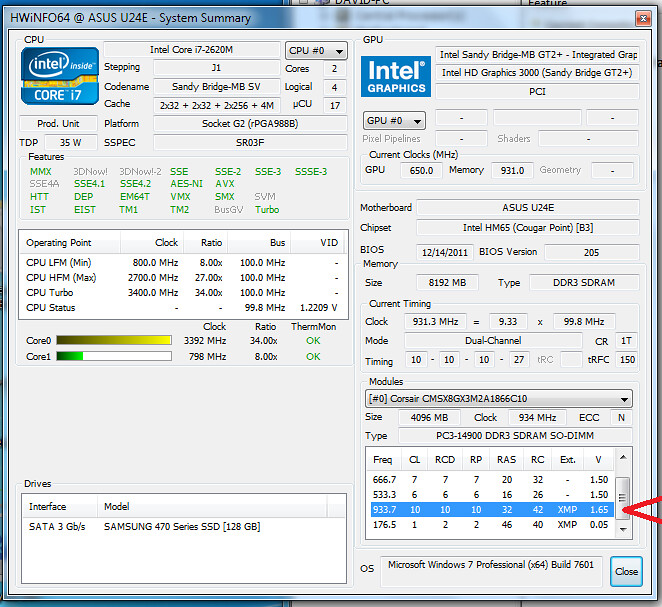Select the 933.7 XMP timing row
The image size is (662, 607).
pyautogui.click(x=491, y=509)
